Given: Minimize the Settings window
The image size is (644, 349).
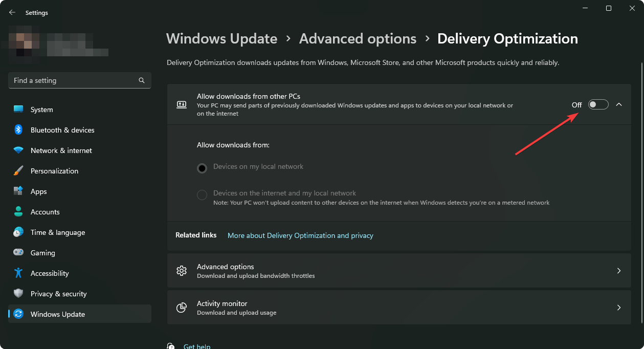Looking at the screenshot, I should (585, 8).
